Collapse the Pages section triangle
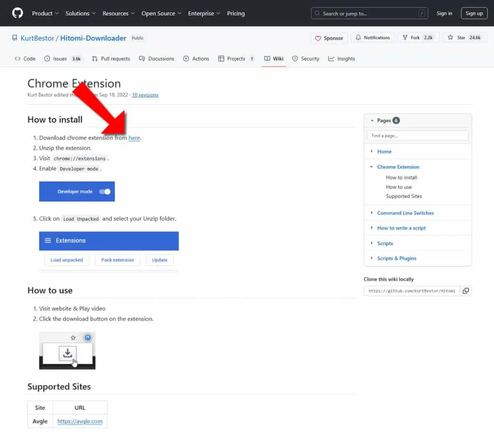The image size is (494, 448). 372,121
